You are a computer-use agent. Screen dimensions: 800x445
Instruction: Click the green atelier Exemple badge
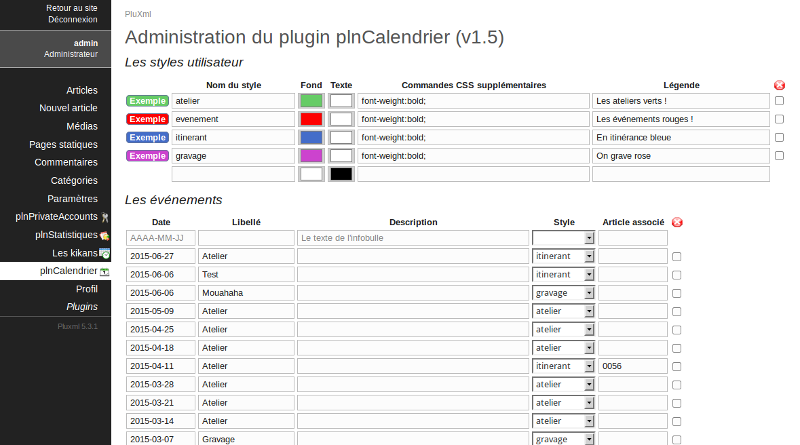(x=147, y=101)
